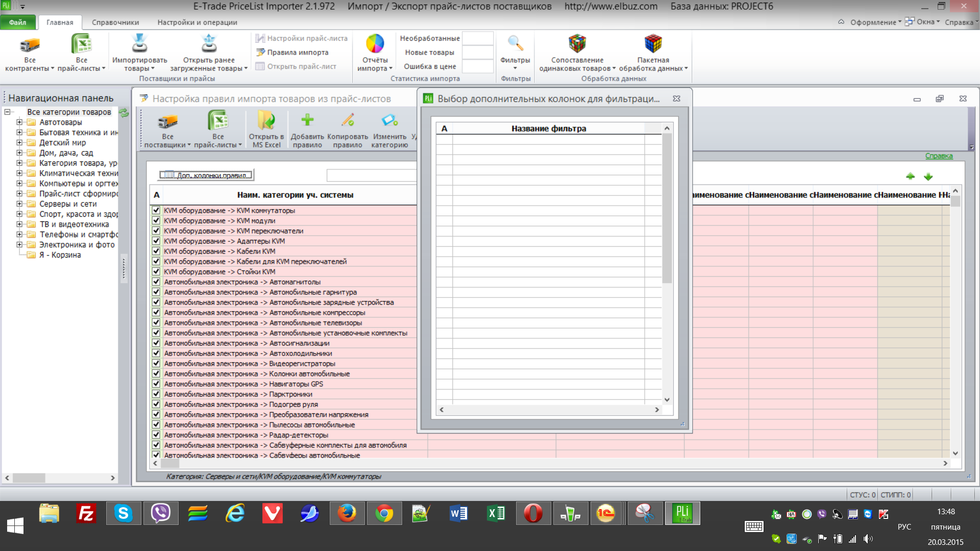Click Настройки прайс-листа ribbon button
Viewport: 980px width, 551px height.
tap(301, 38)
